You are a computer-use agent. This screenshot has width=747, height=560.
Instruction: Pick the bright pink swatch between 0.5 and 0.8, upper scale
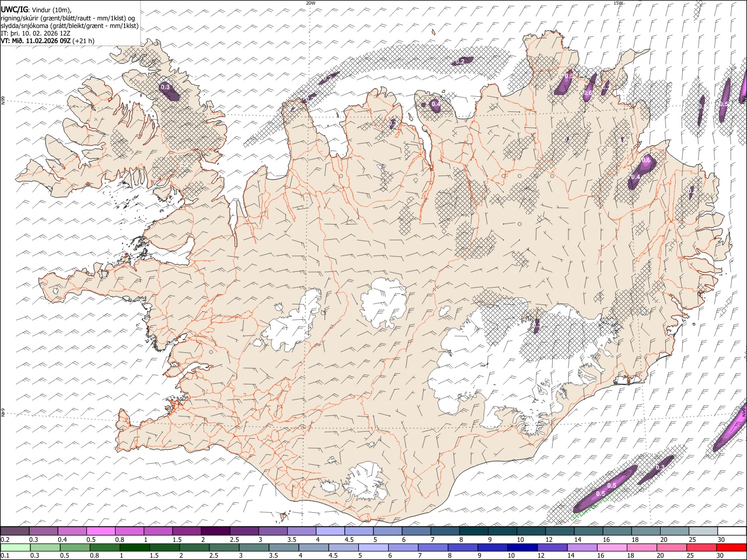[101, 531]
